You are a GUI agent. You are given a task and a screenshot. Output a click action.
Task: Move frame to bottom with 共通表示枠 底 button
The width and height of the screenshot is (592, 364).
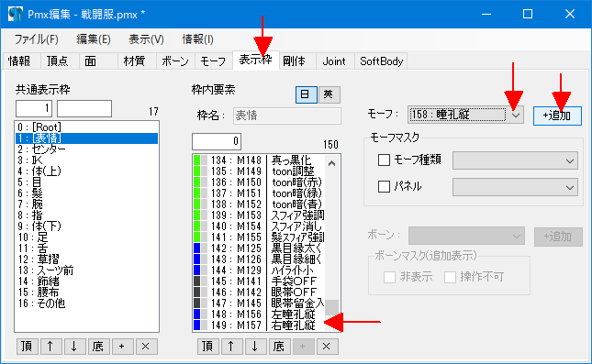pos(98,347)
